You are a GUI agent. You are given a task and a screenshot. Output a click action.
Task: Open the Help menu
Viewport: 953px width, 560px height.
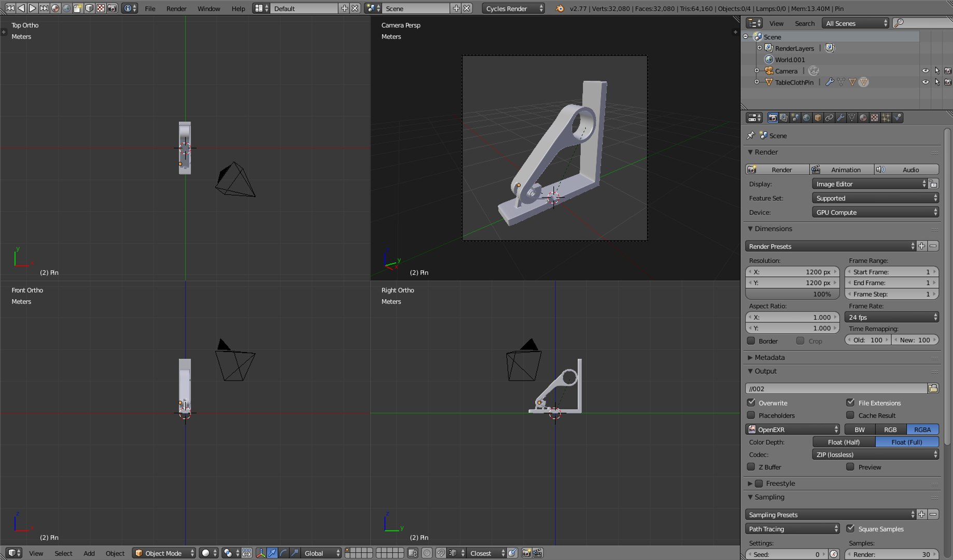[238, 8]
